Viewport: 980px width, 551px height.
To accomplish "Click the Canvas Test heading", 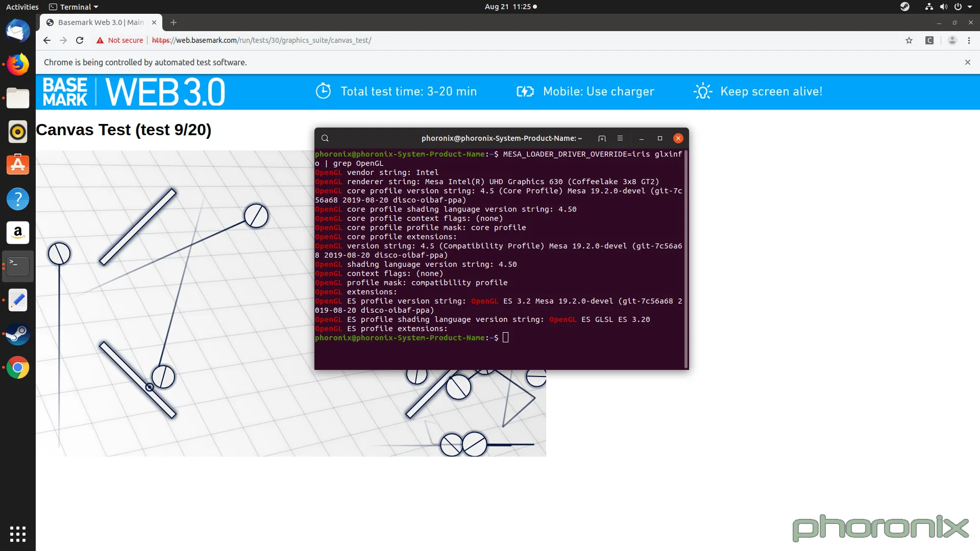I will point(124,130).
